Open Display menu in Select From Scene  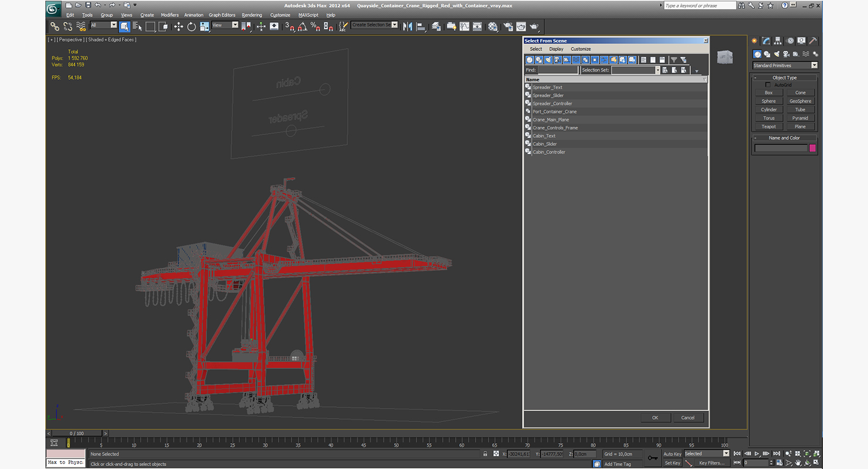[556, 49]
